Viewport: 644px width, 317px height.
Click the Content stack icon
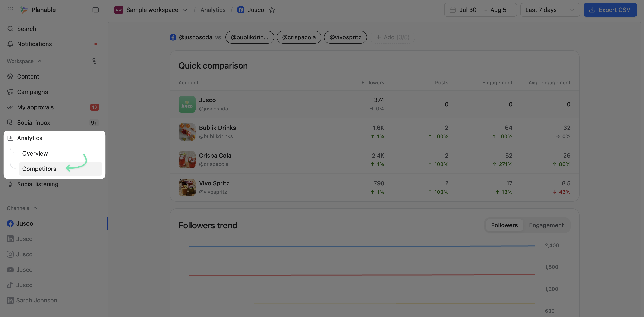10,76
